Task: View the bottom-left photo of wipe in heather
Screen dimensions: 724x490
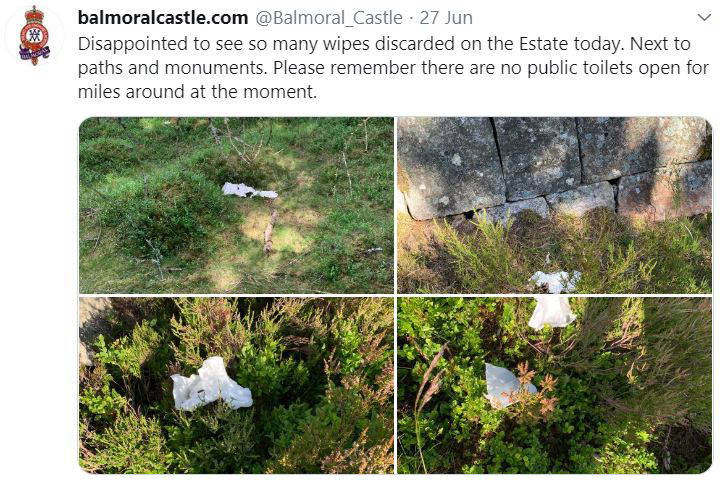Action: [x=236, y=385]
